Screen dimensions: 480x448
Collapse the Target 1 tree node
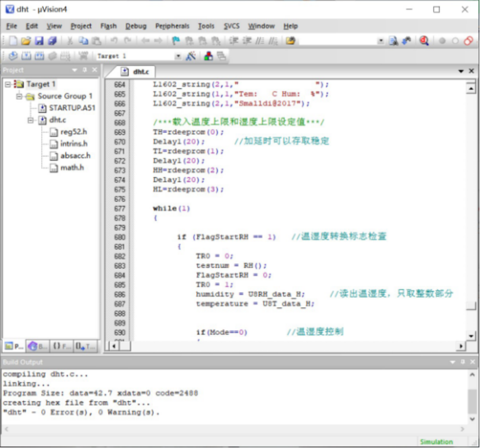pos(8,84)
